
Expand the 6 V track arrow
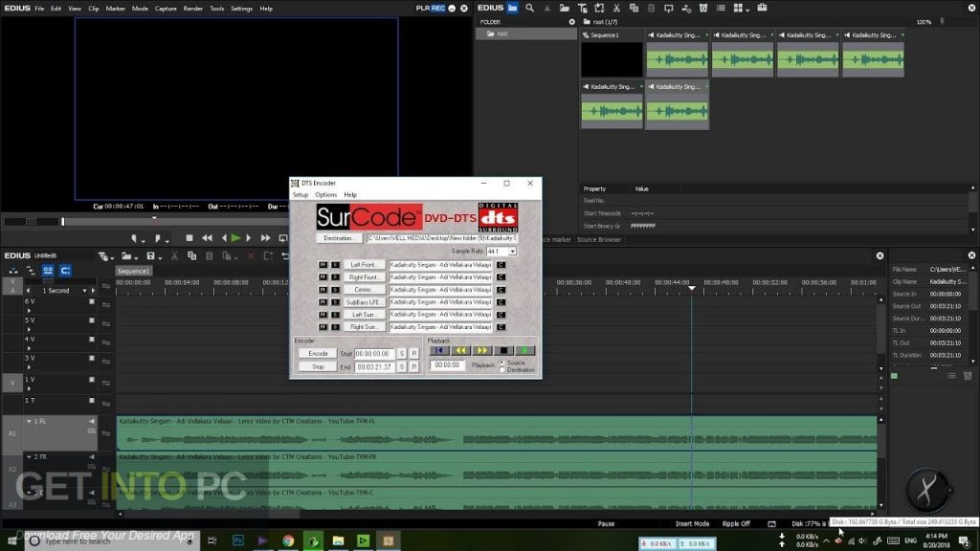pos(29,310)
